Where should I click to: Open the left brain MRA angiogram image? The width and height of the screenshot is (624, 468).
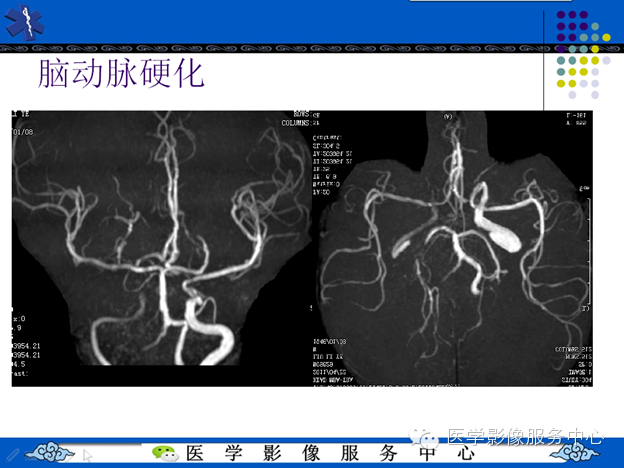point(161,248)
